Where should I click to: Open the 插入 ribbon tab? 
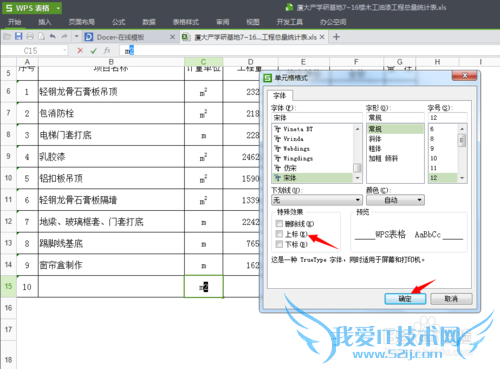pyautogui.click(x=45, y=22)
